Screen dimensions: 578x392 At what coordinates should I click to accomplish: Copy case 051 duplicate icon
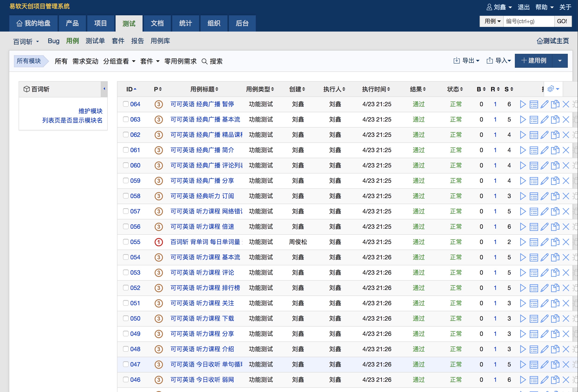coord(555,303)
